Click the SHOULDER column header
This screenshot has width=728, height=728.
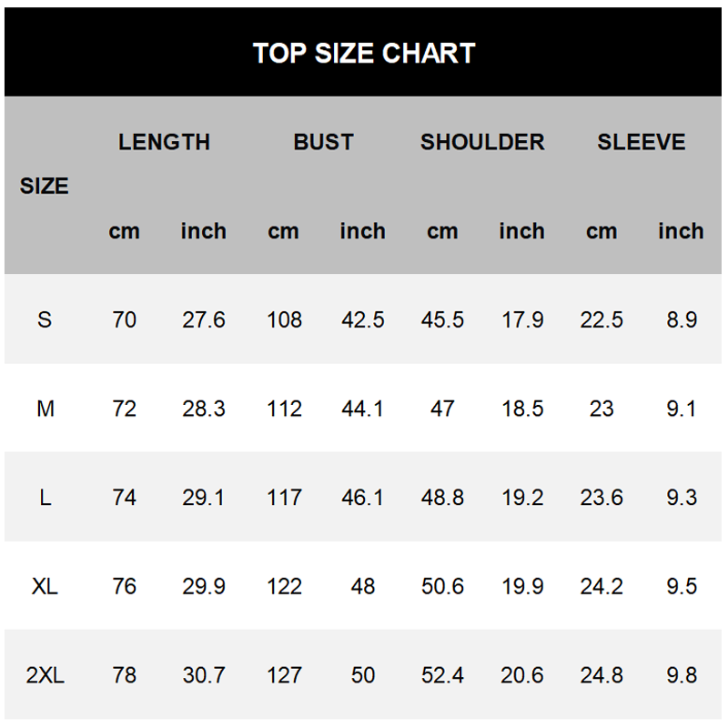[482, 142]
